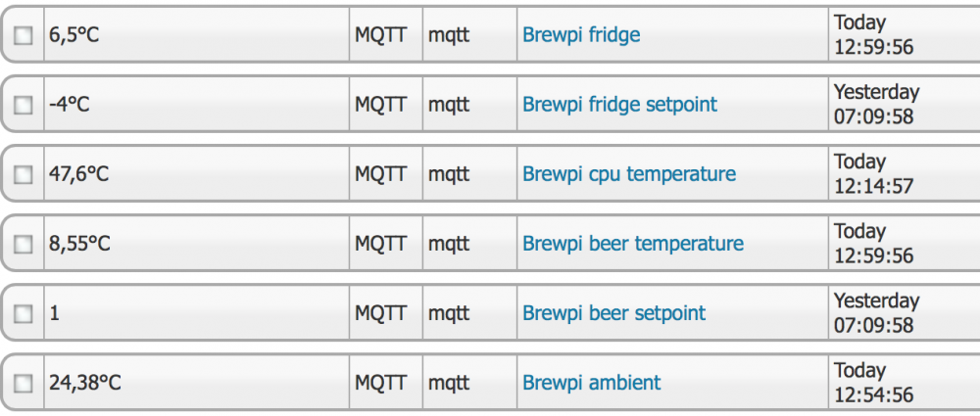980x416 pixels.
Task: Click the uppercase MQTT cell in Brewpi ambient row
Action: (x=381, y=383)
